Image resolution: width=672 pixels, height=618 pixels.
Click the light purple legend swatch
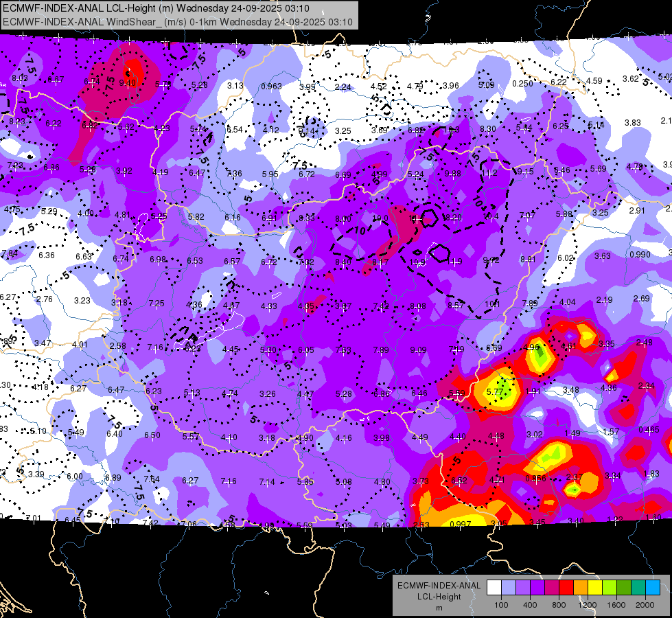pyautogui.click(x=523, y=588)
